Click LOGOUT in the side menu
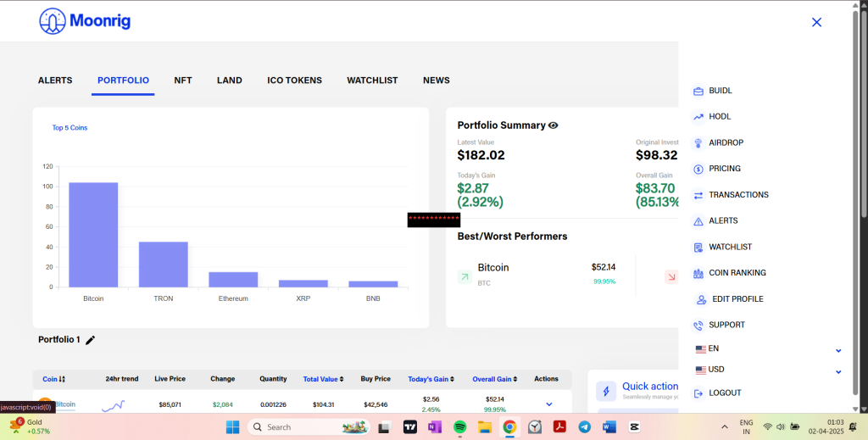 pos(725,393)
